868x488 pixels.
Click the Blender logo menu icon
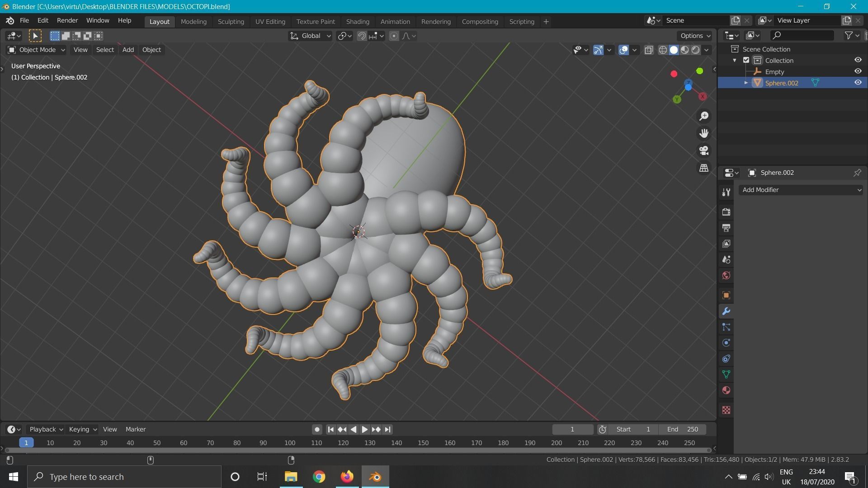pos(10,21)
